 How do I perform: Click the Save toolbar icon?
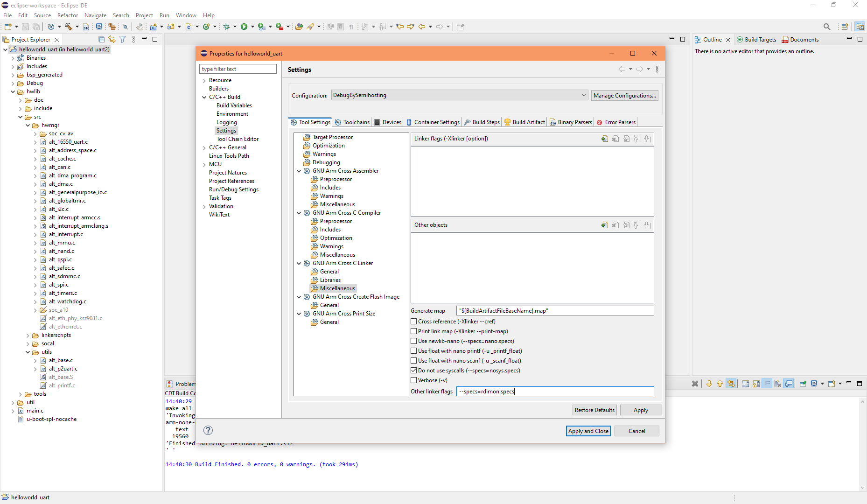coord(25,27)
